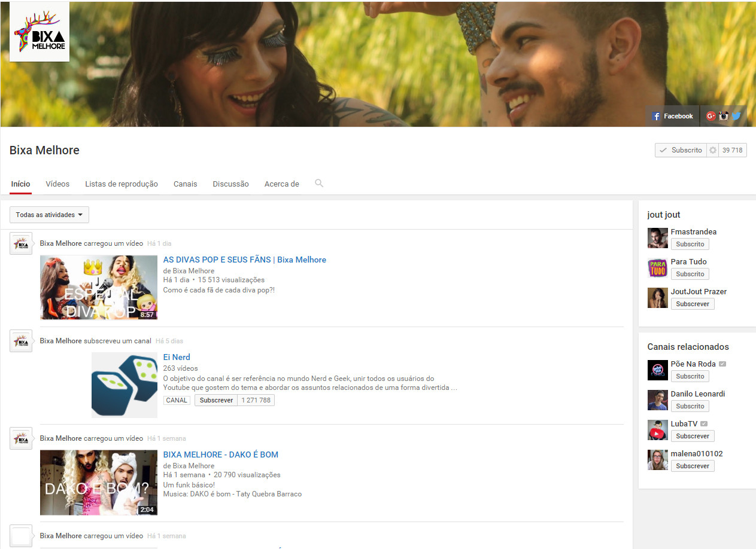Play the DAKO É BOM video thumbnail
The width and height of the screenshot is (756, 549).
99,483
